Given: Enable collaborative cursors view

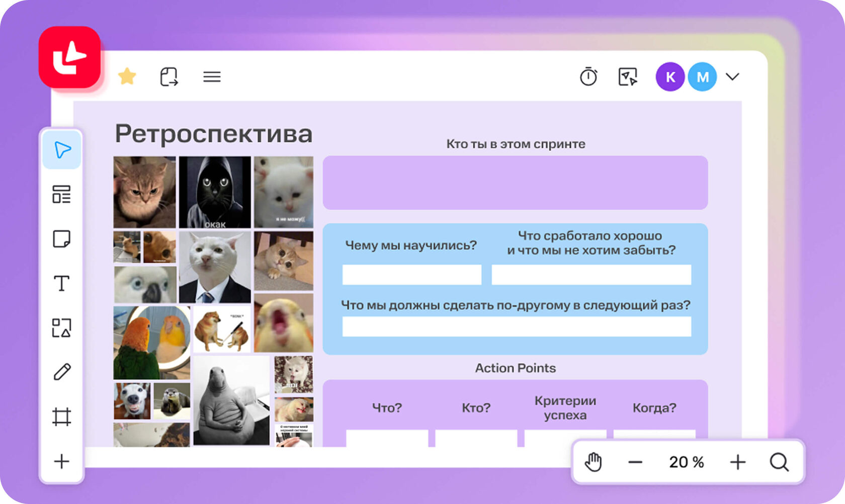Looking at the screenshot, I should tap(627, 76).
